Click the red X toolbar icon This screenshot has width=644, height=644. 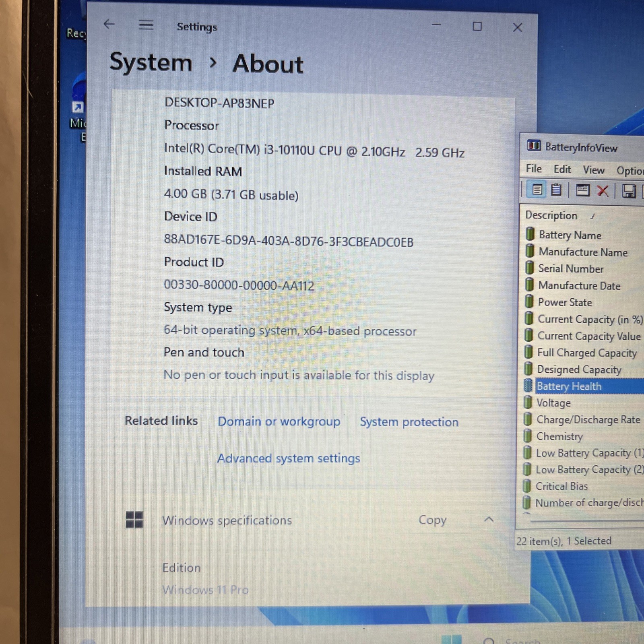tap(603, 190)
